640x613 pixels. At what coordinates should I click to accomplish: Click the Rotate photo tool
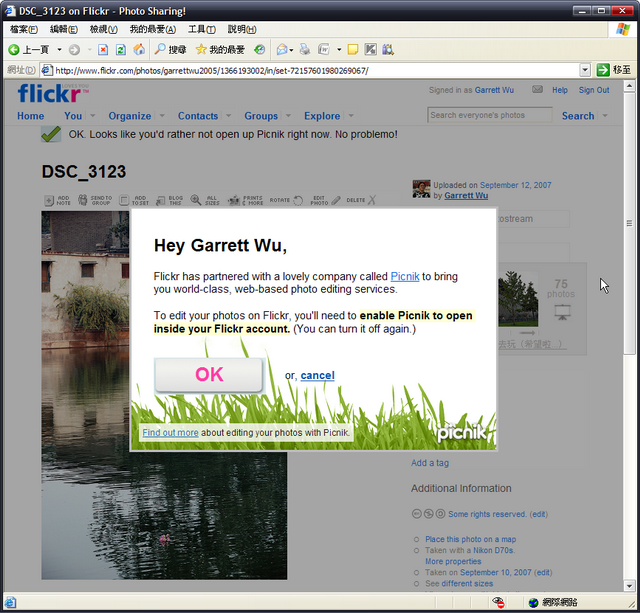click(x=286, y=200)
